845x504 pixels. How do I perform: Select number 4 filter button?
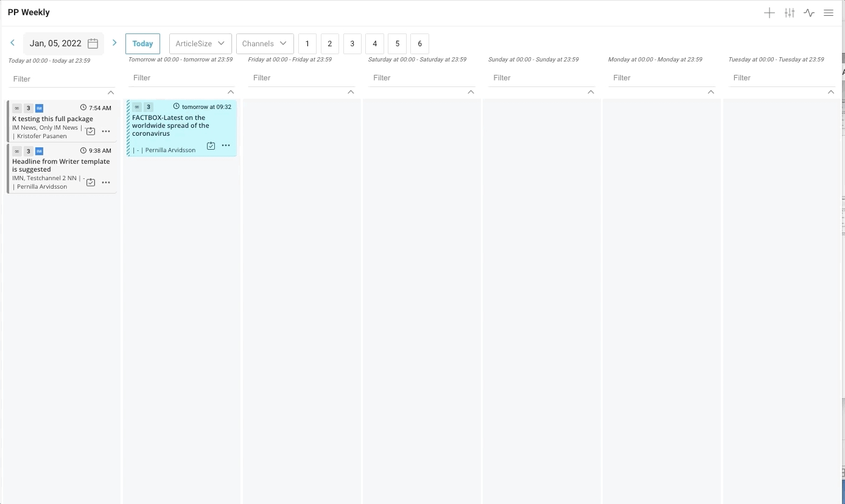(374, 44)
